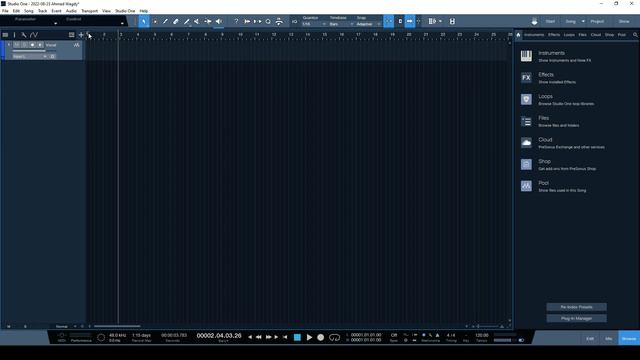Open the Song menu

click(29, 11)
